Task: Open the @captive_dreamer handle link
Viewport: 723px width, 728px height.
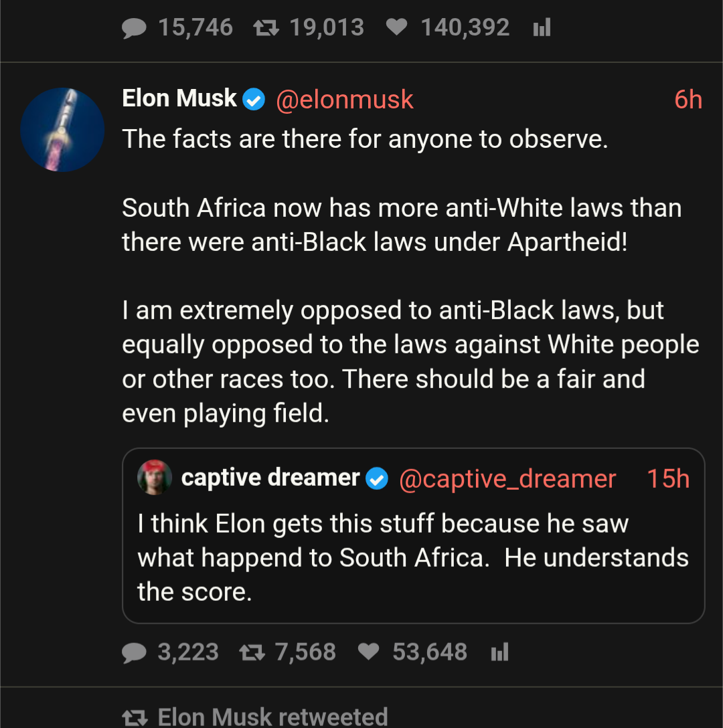Action: pyautogui.click(x=507, y=479)
